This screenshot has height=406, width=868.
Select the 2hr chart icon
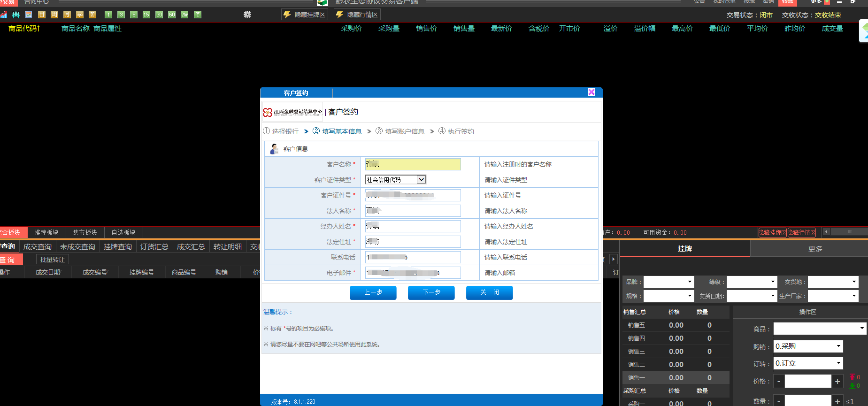pyautogui.click(x=184, y=15)
